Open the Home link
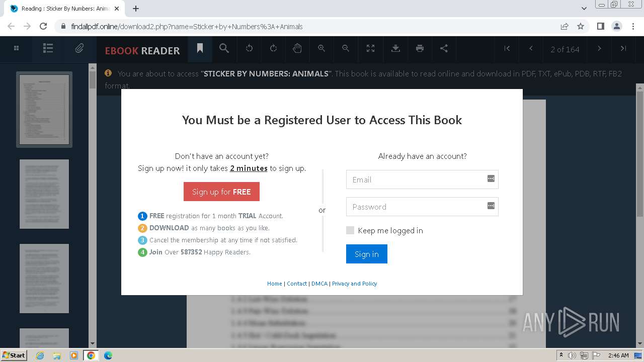644x362 pixels. [274, 284]
